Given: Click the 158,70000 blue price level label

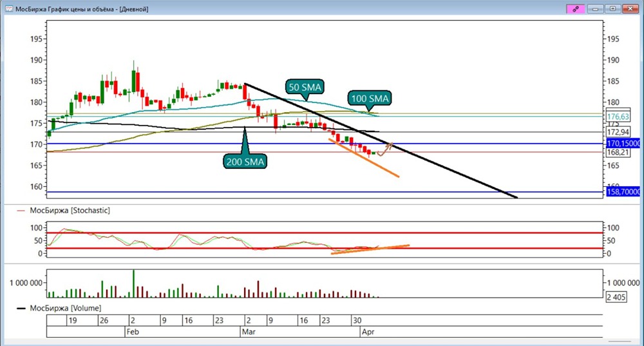Looking at the screenshot, I should [623, 191].
